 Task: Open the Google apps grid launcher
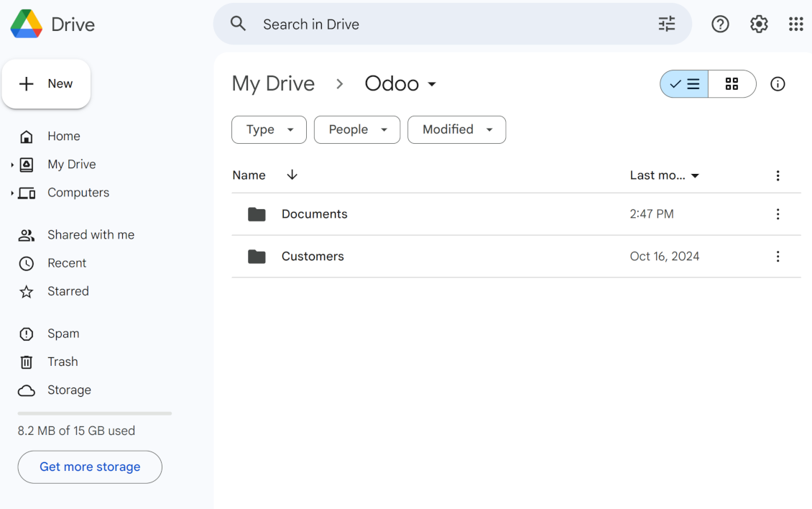click(x=796, y=24)
